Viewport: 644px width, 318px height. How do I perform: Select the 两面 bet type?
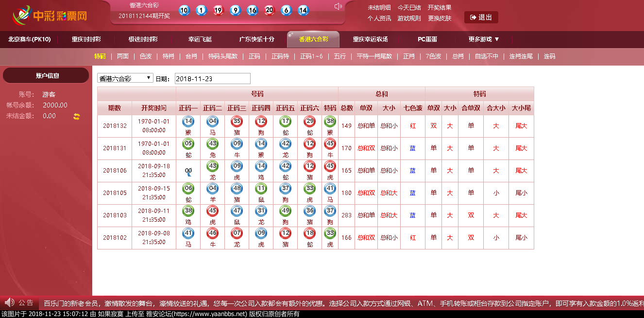(123, 56)
